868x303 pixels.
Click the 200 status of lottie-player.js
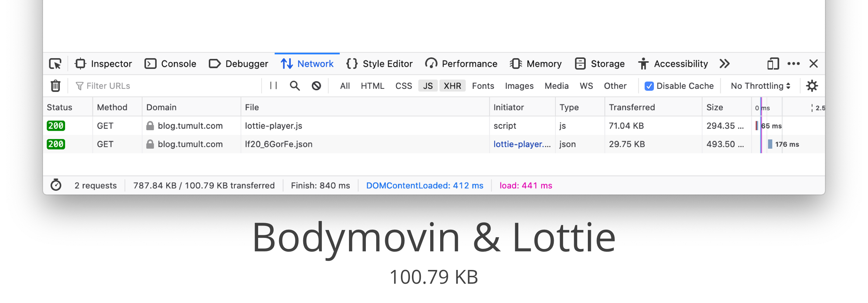click(x=56, y=126)
